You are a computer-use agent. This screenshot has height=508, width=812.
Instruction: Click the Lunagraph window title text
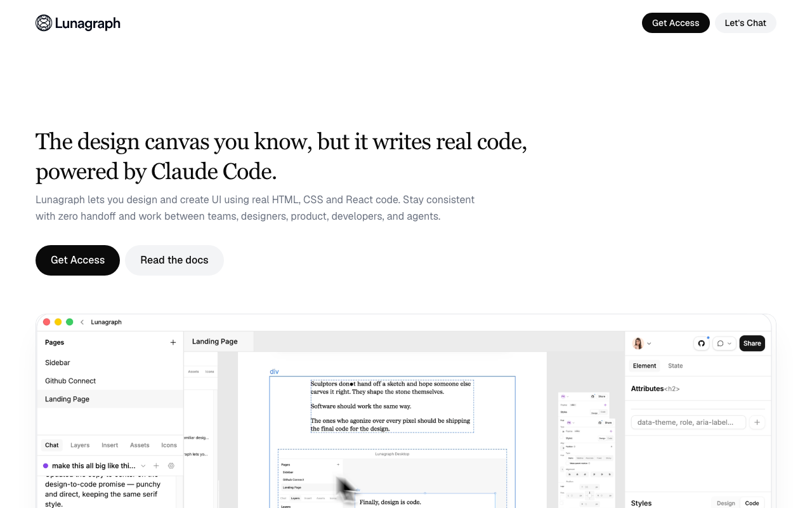click(106, 322)
